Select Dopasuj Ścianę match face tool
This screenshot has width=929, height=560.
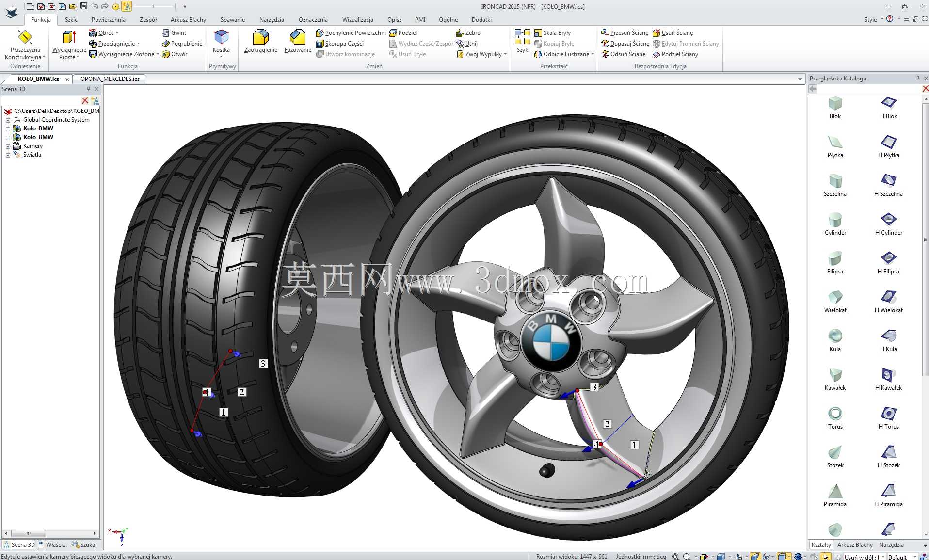pos(625,44)
